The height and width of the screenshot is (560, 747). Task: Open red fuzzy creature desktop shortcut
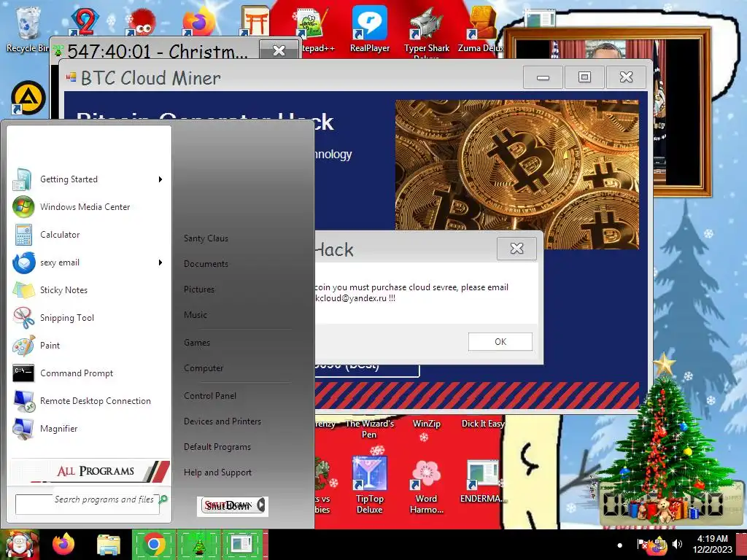click(139, 22)
